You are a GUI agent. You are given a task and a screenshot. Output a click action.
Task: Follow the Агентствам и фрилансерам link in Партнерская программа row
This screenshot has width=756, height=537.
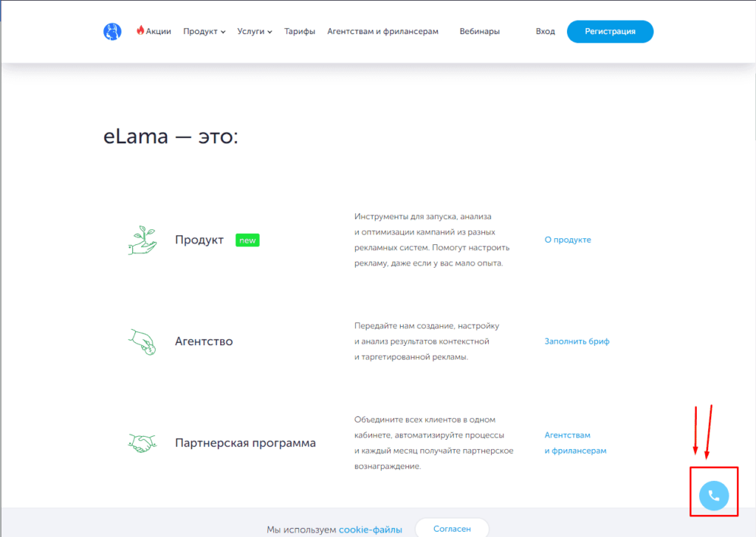(575, 443)
